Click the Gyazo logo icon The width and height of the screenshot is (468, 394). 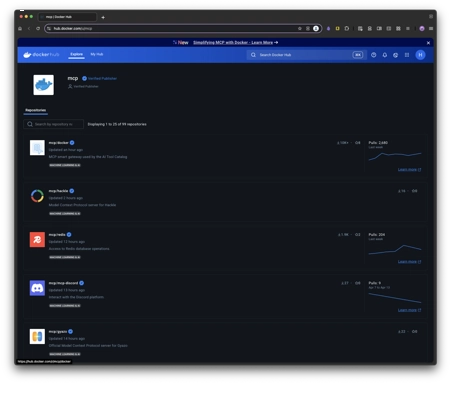coord(37,337)
